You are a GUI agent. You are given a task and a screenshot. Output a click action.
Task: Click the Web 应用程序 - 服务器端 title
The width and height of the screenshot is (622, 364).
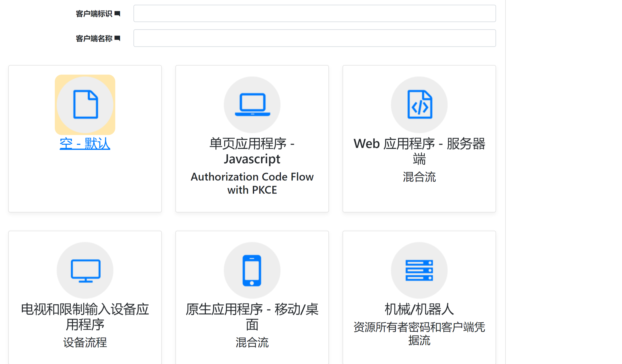coord(419,151)
